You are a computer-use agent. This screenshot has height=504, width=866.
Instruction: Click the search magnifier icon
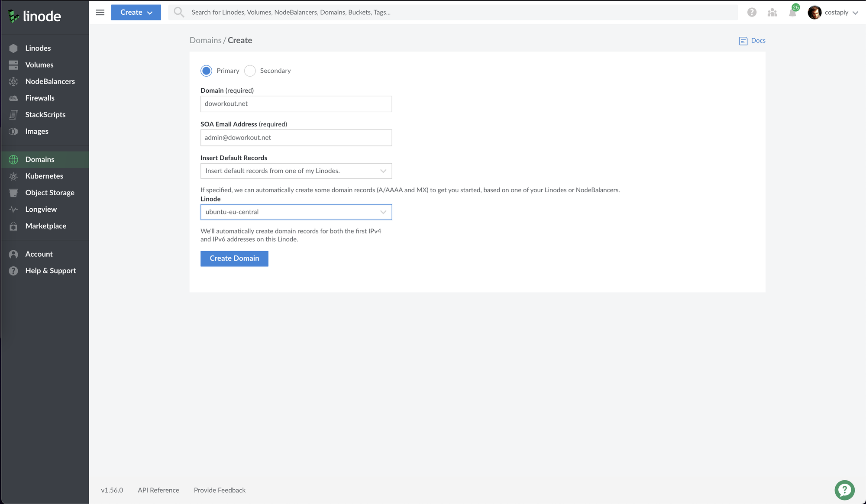click(179, 12)
